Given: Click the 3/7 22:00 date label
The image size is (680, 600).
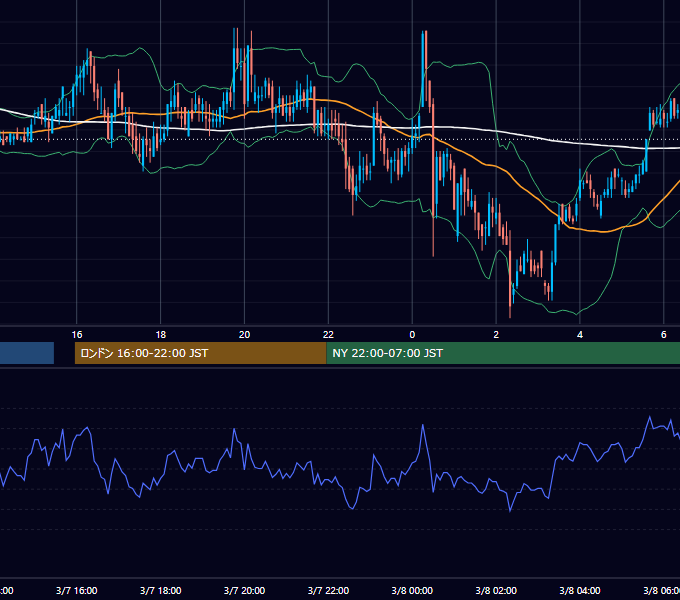Looking at the screenshot, I should pyautogui.click(x=328, y=590).
